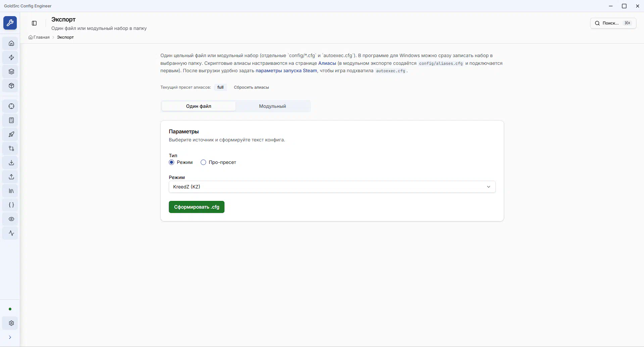644x347 pixels.
Task: Click the Сформировать .cfg button
Action: (x=196, y=207)
